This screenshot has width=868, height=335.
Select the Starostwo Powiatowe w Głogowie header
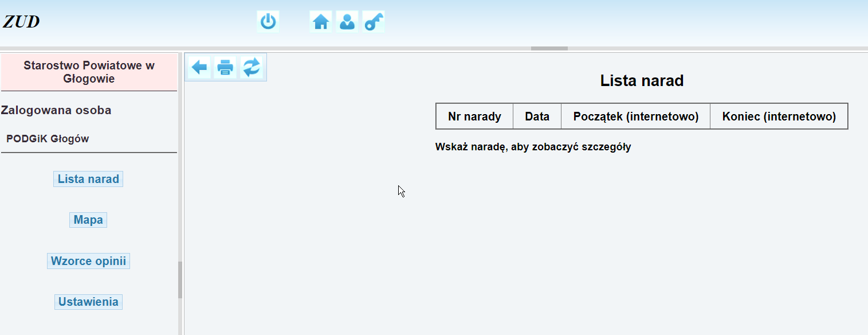(x=89, y=72)
